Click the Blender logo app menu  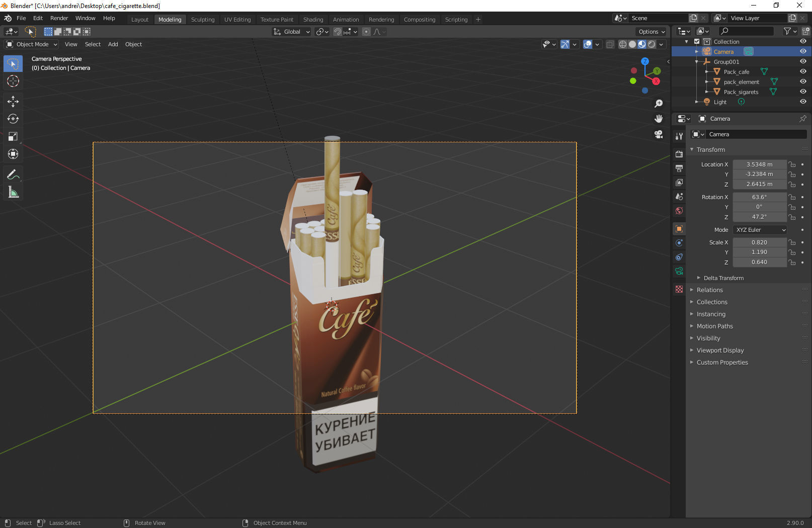coord(8,18)
